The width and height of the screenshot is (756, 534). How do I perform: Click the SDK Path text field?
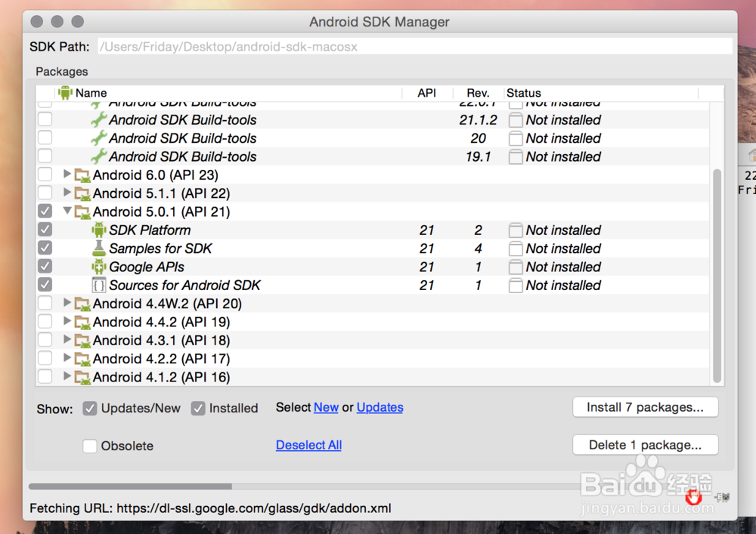tap(414, 47)
